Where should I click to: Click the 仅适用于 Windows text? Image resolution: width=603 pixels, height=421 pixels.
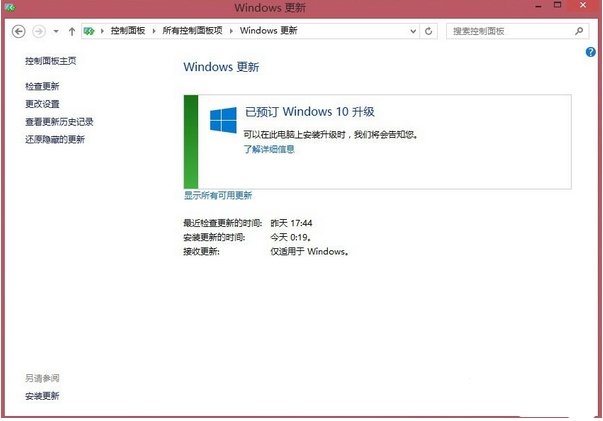pos(309,251)
